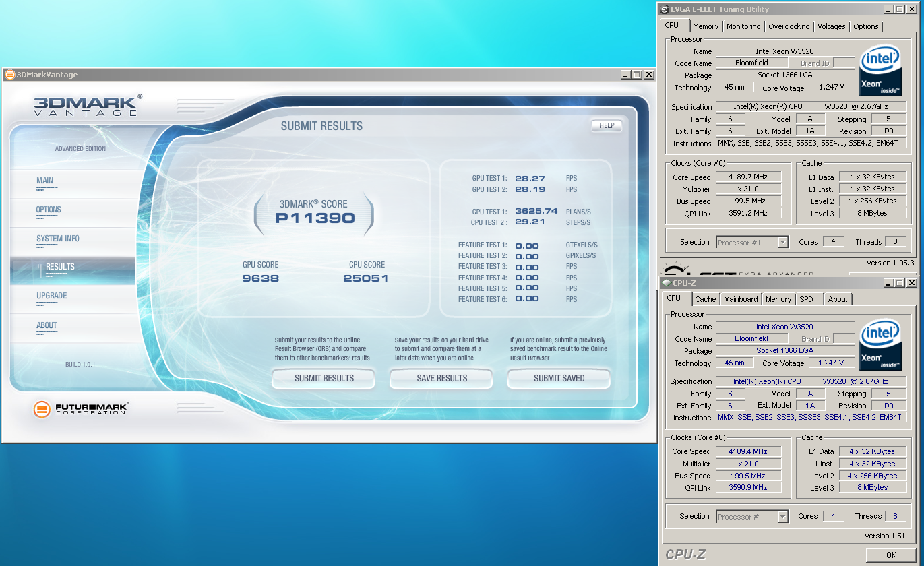Click the 3DMark Vantage title bar icon
Screen dimensions: 924x566
(10, 75)
